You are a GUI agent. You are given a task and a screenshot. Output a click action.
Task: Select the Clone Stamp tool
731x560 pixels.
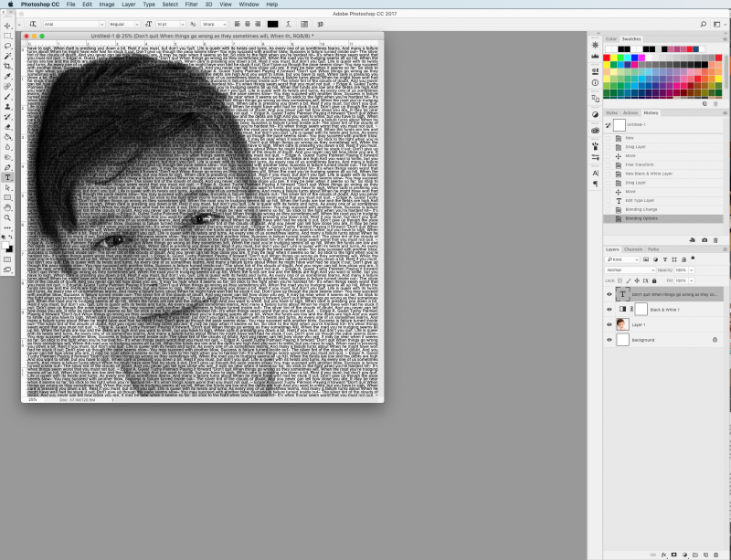coord(7,107)
